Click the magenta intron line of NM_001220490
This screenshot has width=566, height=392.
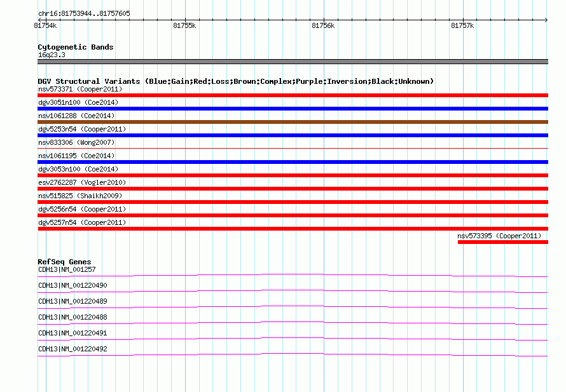point(293,290)
